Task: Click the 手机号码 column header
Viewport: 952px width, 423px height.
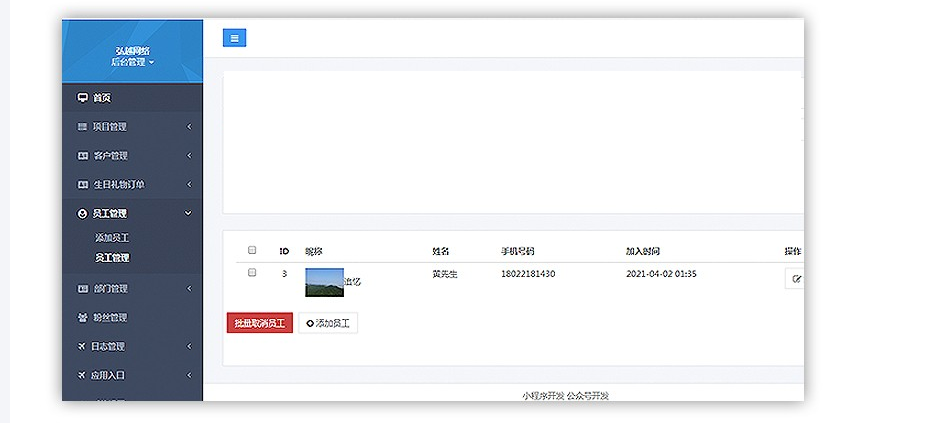Action: 517,251
